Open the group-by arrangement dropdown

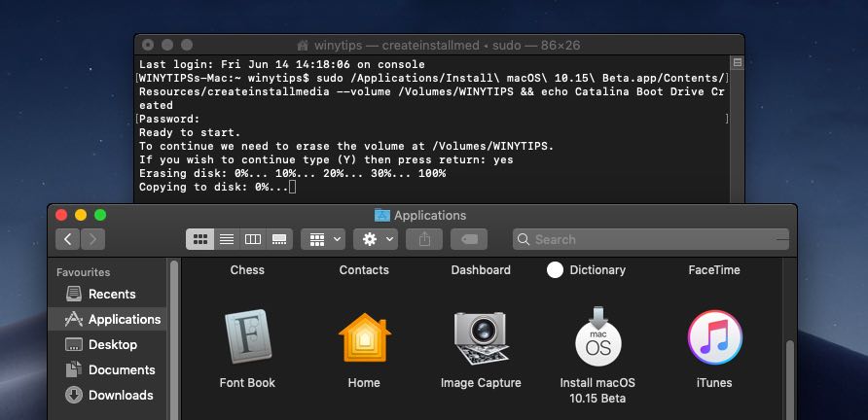(x=323, y=239)
